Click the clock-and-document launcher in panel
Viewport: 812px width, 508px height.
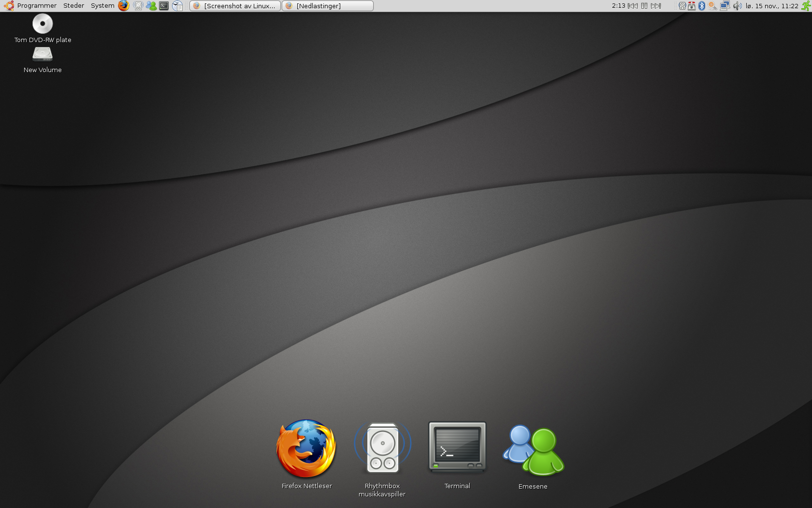coord(177,6)
